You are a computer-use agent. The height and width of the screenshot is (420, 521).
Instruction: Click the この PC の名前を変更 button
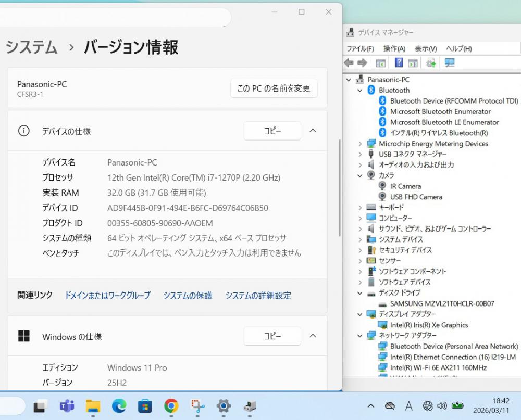(274, 88)
